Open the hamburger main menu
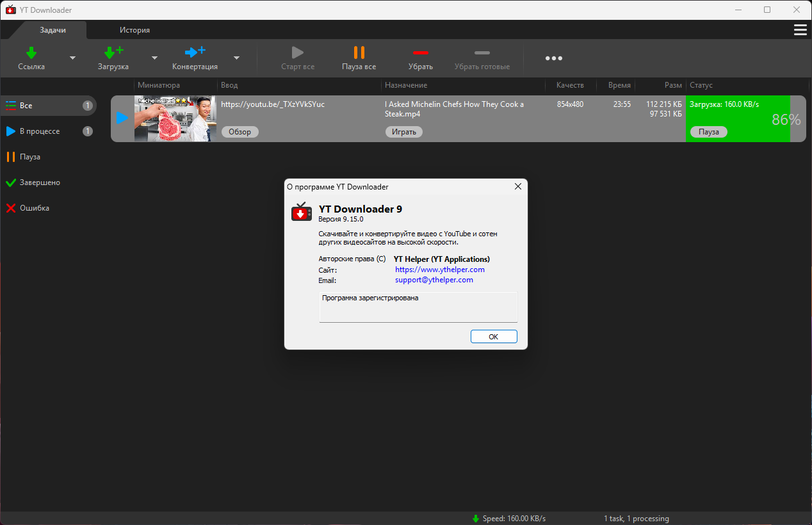The width and height of the screenshot is (812, 525). [x=800, y=30]
